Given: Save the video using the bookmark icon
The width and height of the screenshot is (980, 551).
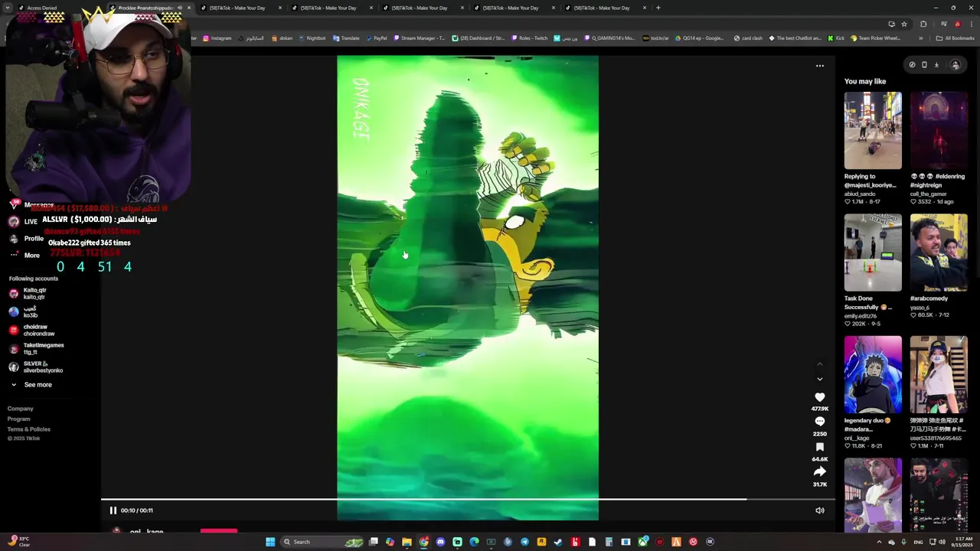Looking at the screenshot, I should [x=819, y=447].
